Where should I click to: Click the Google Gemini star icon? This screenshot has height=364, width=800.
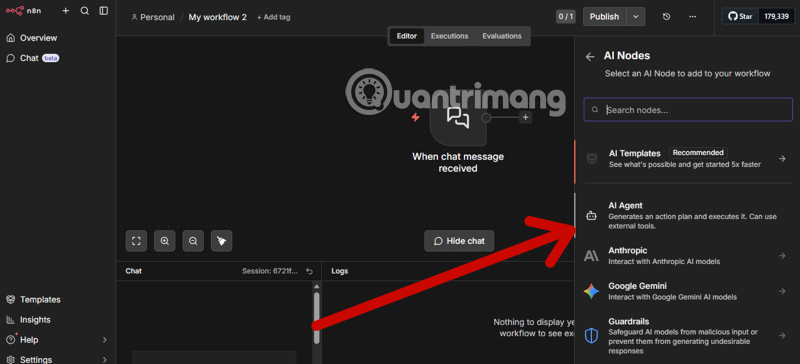coord(591,292)
